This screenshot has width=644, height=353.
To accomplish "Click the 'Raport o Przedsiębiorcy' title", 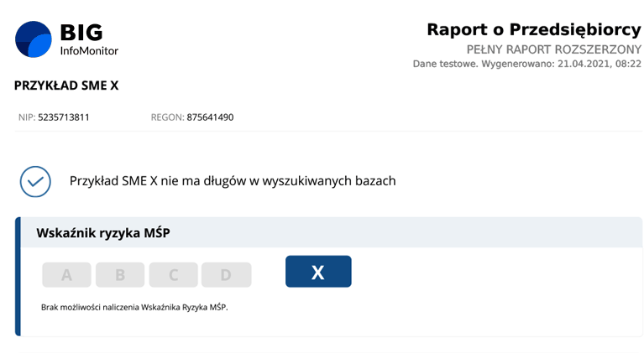I will [x=533, y=29].
